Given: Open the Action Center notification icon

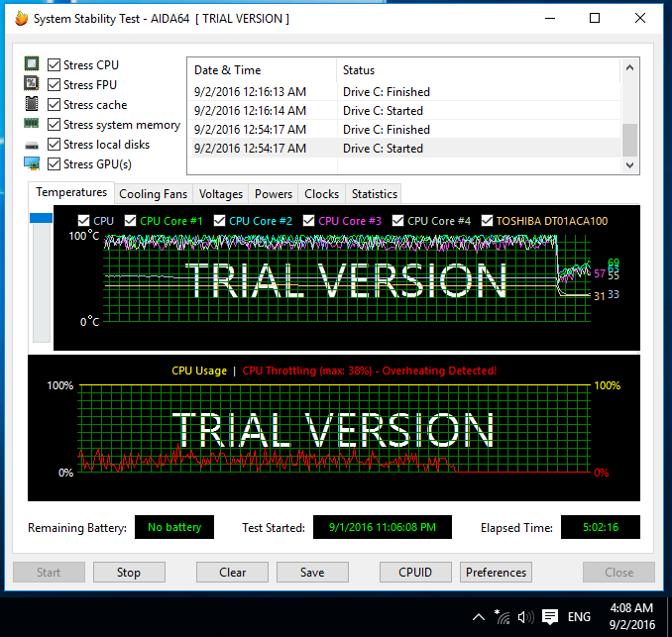Looking at the screenshot, I should 551,617.
